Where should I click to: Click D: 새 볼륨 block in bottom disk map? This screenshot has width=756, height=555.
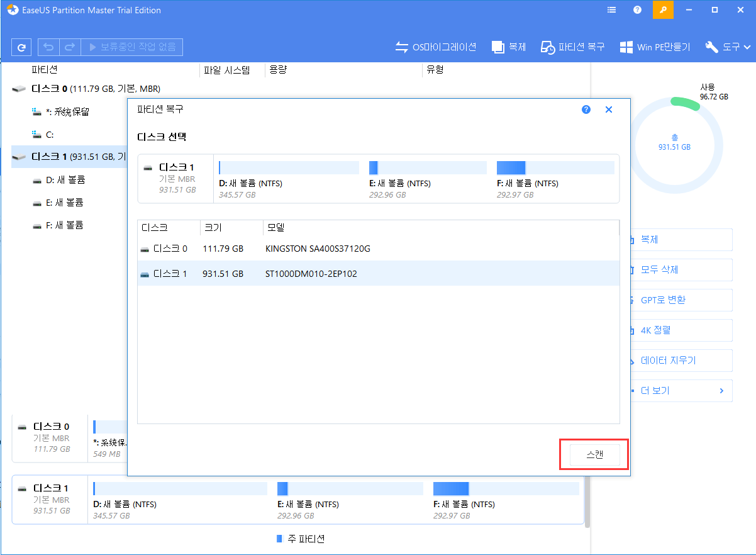pyautogui.click(x=180, y=500)
